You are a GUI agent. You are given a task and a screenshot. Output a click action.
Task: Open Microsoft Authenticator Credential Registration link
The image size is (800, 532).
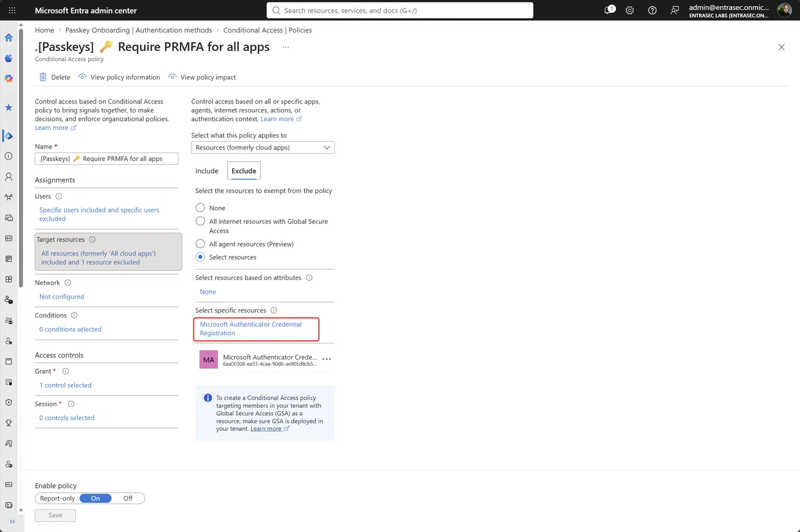[x=251, y=329]
